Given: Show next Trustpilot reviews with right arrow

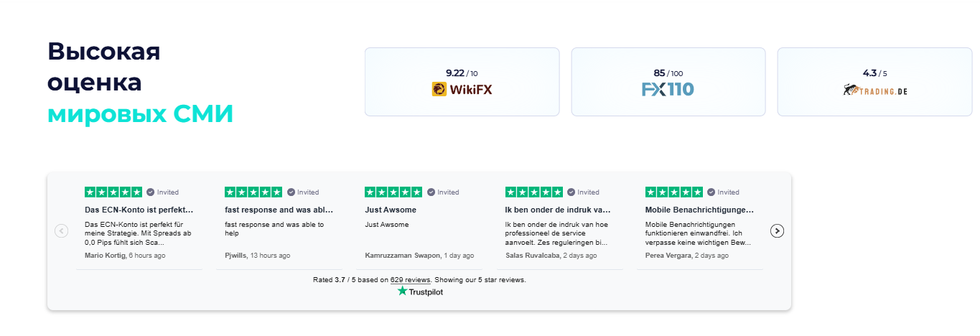Looking at the screenshot, I should pyautogui.click(x=777, y=230).
